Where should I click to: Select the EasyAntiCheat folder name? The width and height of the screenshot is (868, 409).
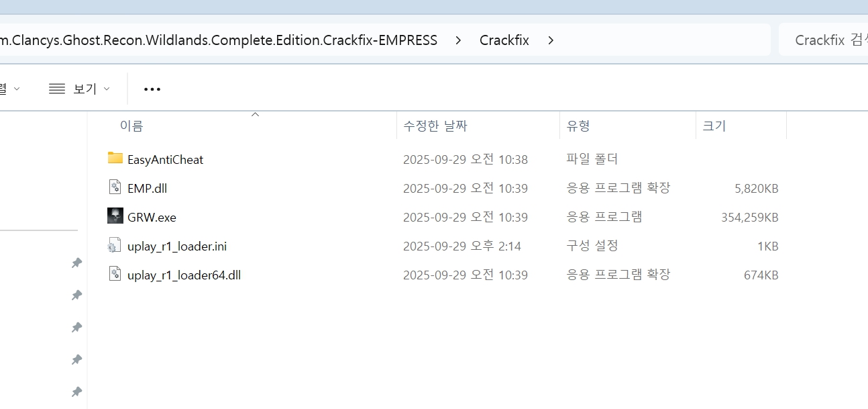pyautogui.click(x=165, y=159)
